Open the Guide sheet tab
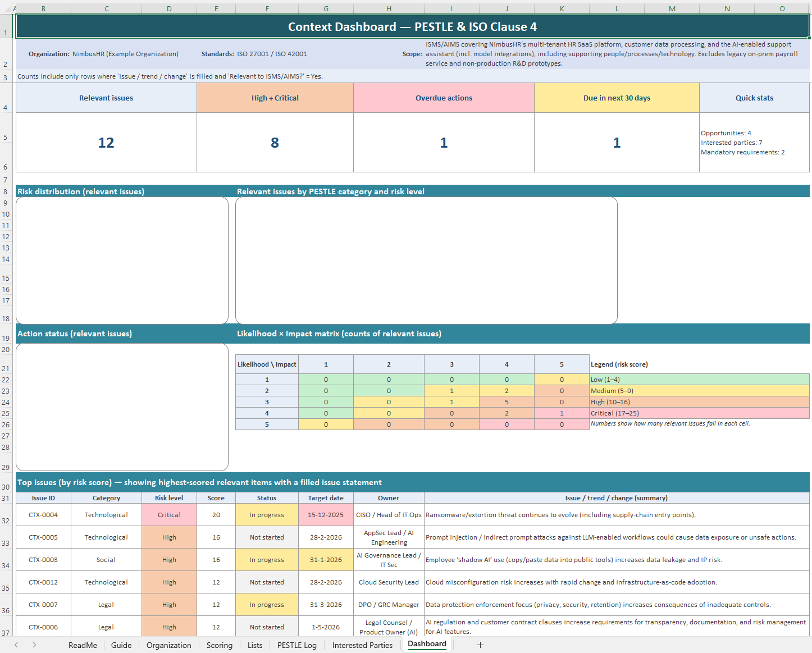This screenshot has width=812, height=653. point(121,645)
